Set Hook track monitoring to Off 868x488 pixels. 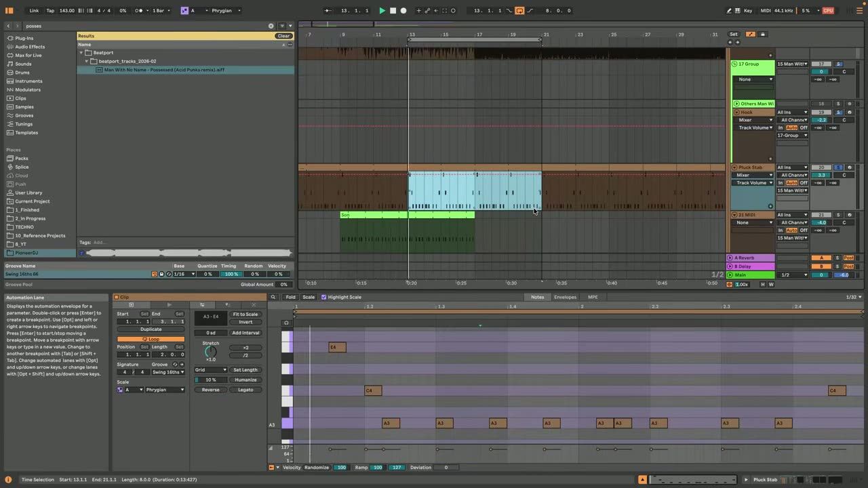click(804, 127)
